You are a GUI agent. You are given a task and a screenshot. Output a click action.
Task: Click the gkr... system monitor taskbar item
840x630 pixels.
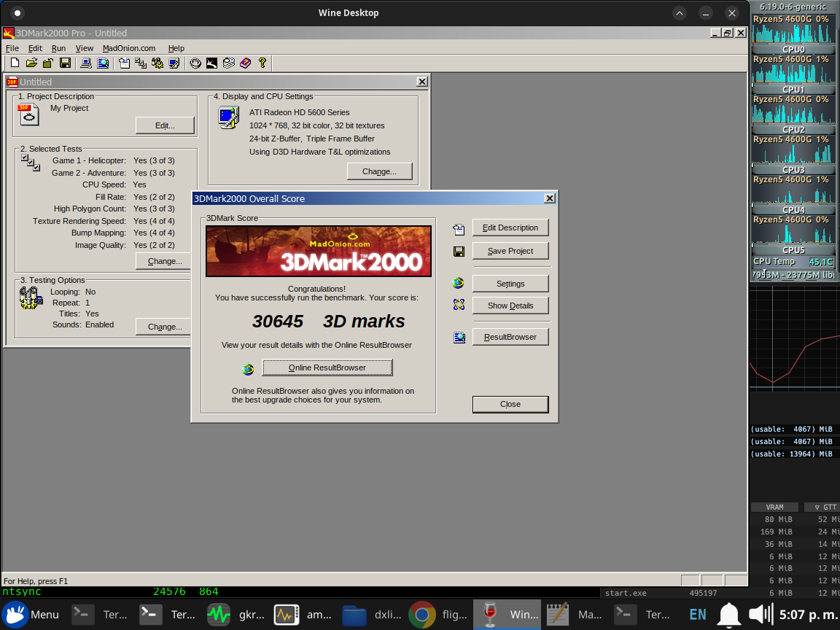coord(237,615)
